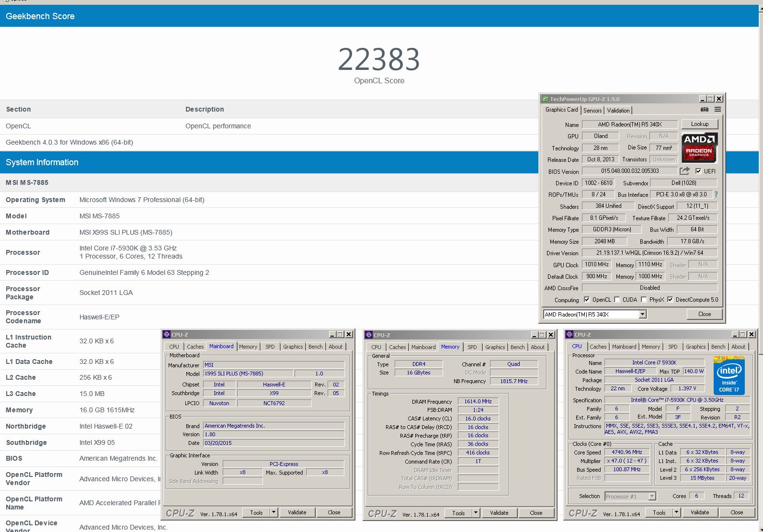Toggle the PhysX computing checkbox
Screen dimensions: 763x532
[644, 300]
